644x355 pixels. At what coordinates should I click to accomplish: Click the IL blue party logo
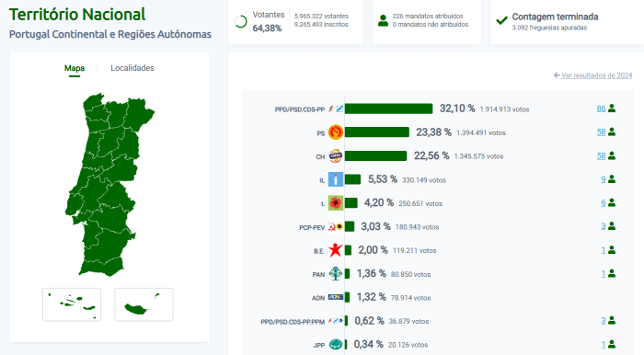click(x=336, y=179)
